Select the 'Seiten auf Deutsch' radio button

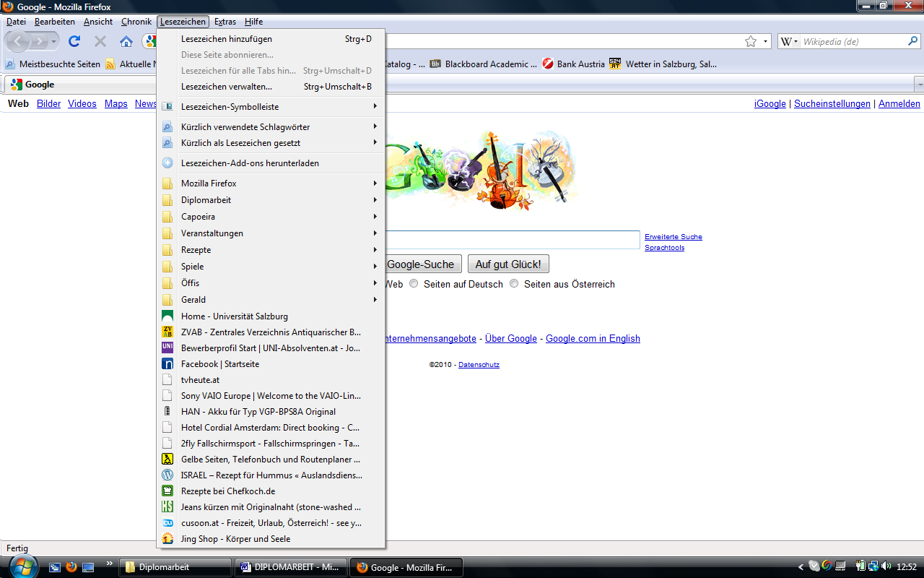[414, 284]
